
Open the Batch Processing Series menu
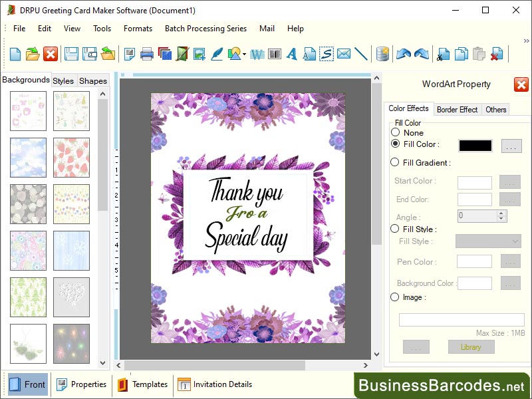(x=205, y=29)
